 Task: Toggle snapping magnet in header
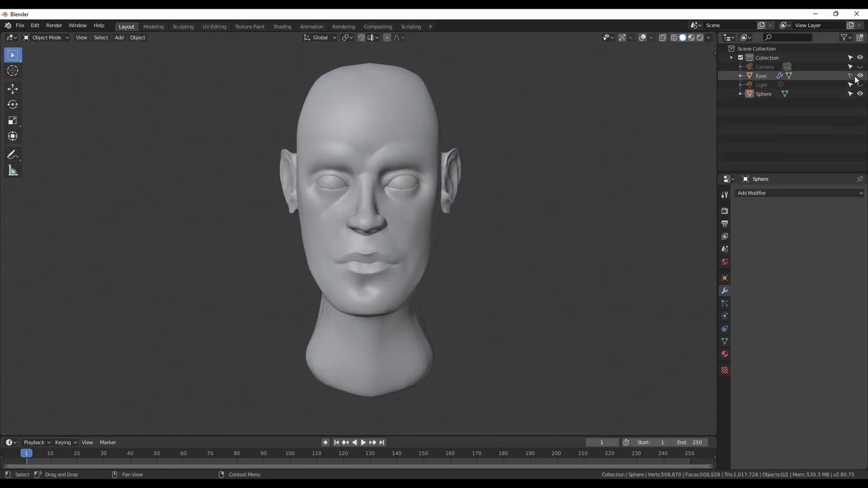click(361, 37)
